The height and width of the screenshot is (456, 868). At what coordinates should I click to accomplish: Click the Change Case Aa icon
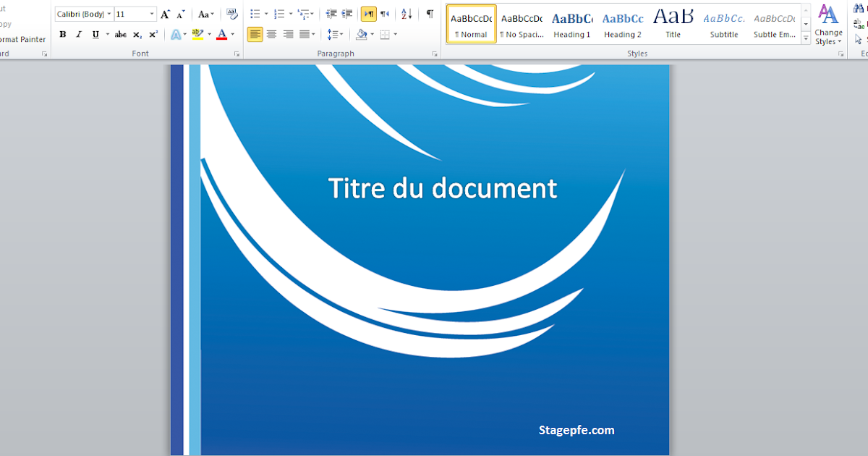(x=206, y=14)
